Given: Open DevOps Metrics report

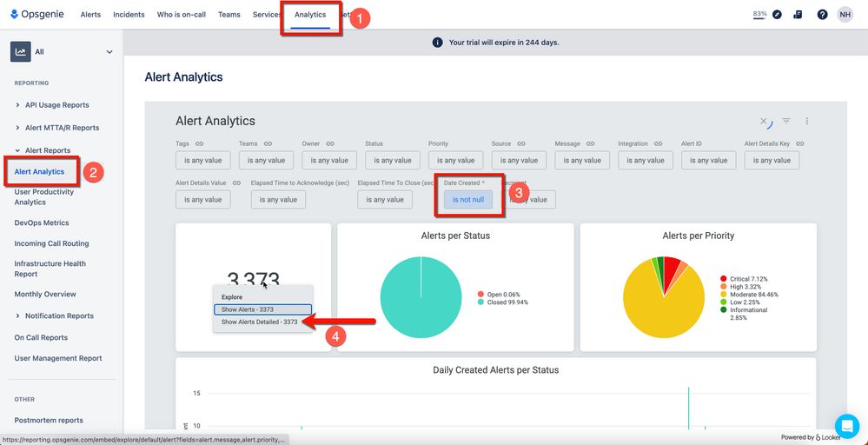Looking at the screenshot, I should (x=42, y=223).
